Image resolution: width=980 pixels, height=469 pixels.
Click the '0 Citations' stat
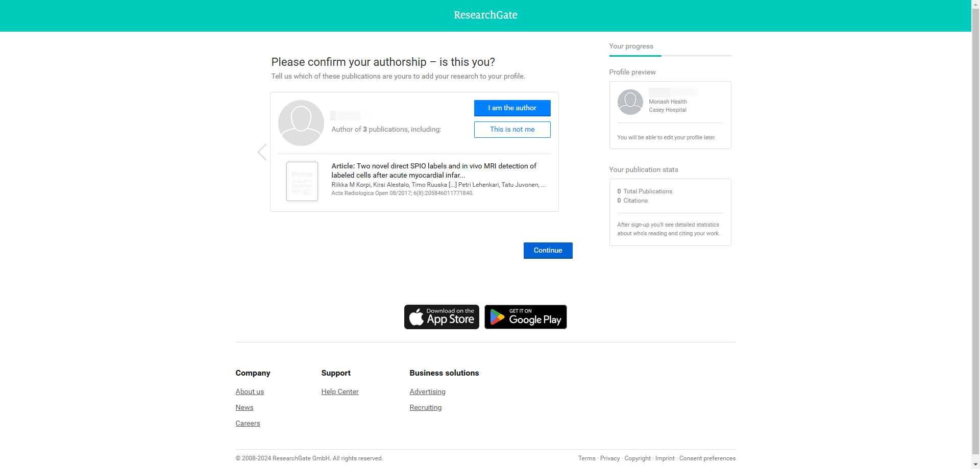point(632,201)
